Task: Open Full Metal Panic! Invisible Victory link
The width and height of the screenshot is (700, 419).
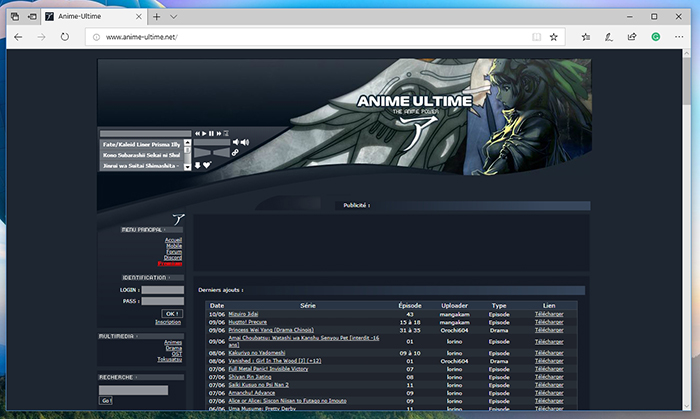Action: pos(268,369)
